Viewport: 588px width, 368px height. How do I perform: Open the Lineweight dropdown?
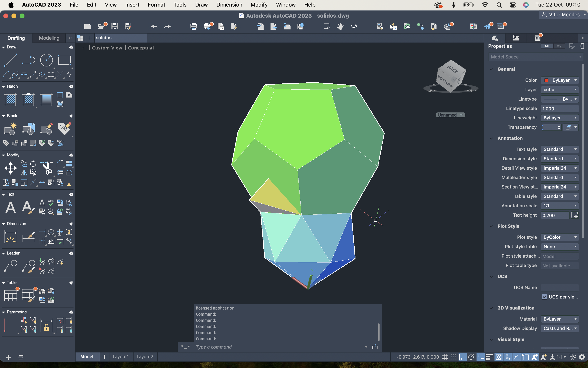560,118
